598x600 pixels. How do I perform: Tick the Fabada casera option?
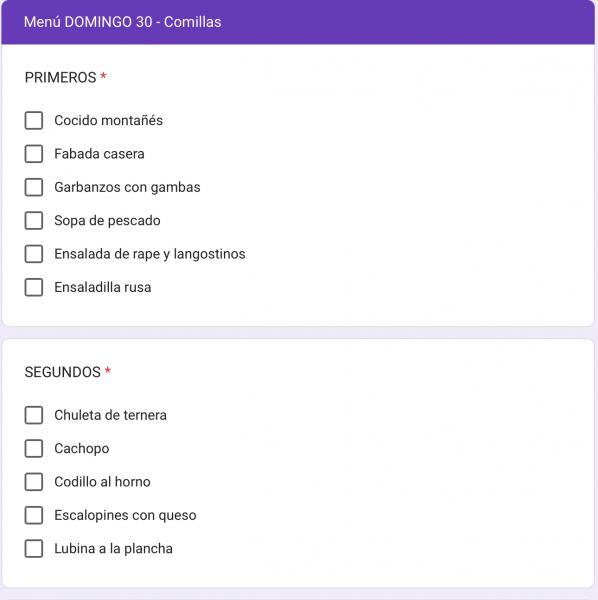coord(34,154)
